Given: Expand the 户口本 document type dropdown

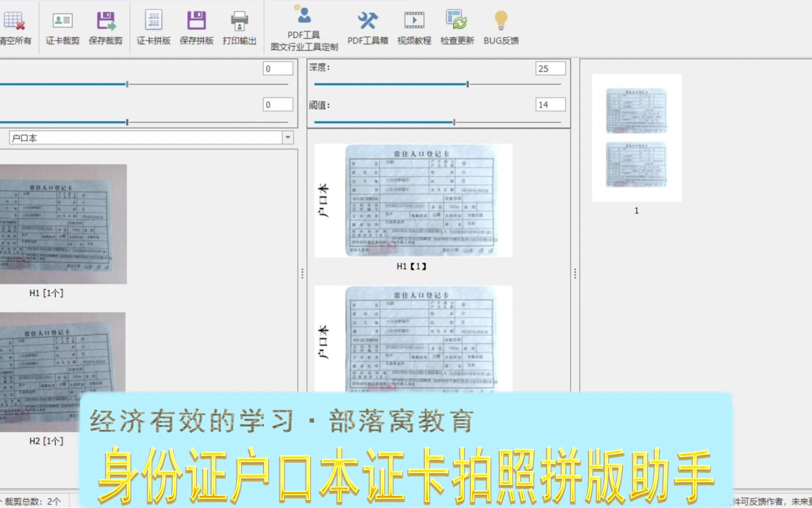Looking at the screenshot, I should click(x=288, y=138).
